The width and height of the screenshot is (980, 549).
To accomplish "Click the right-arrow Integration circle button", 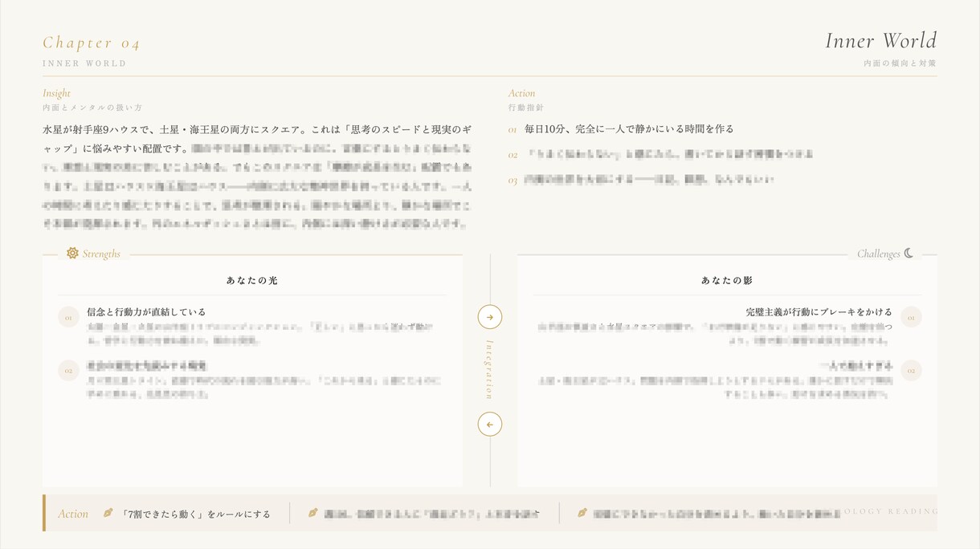I will coord(490,317).
